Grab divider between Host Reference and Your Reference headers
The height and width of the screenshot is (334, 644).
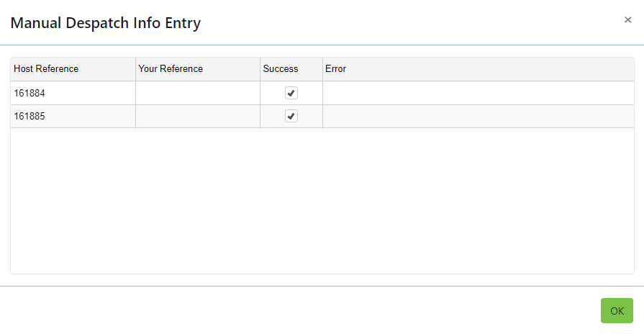point(135,69)
